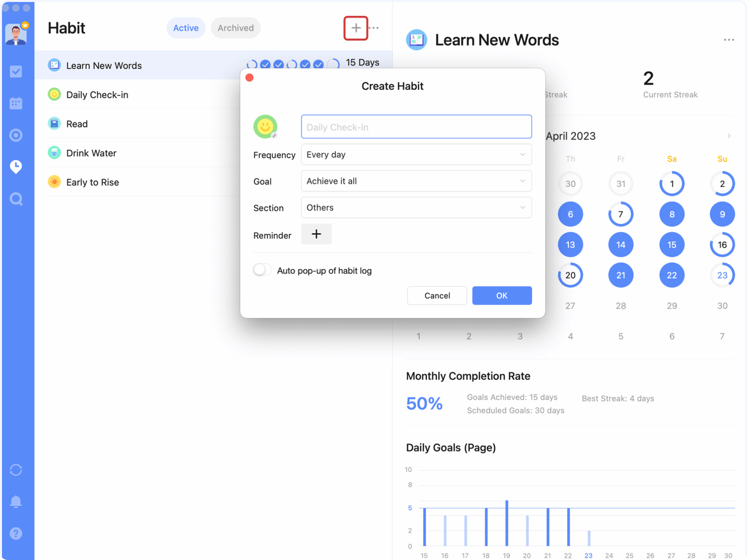
Task: Toggle check-in circle for April 20
Action: [x=570, y=275]
